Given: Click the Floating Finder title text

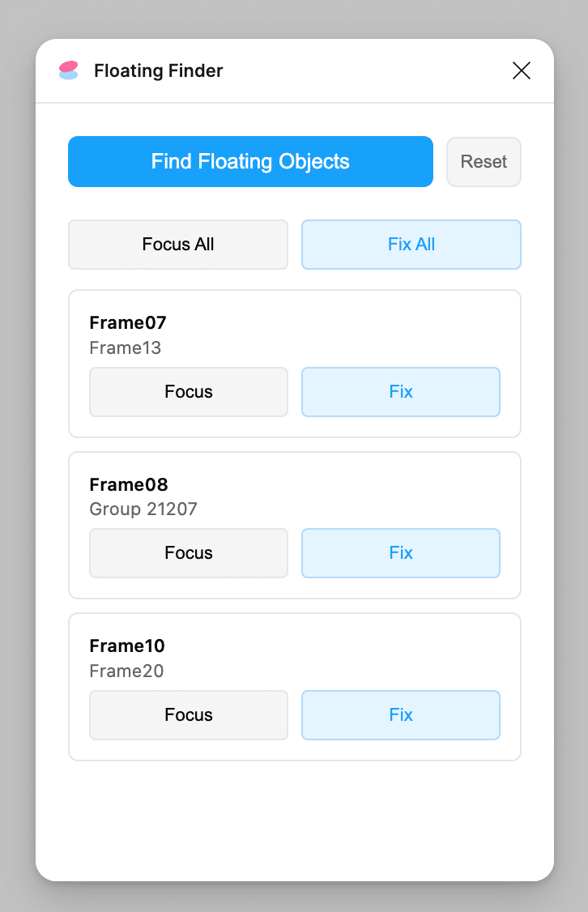Looking at the screenshot, I should pos(158,70).
